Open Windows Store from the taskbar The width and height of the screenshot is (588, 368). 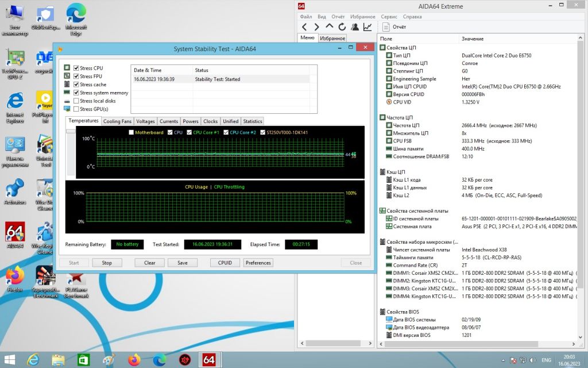pos(83,360)
